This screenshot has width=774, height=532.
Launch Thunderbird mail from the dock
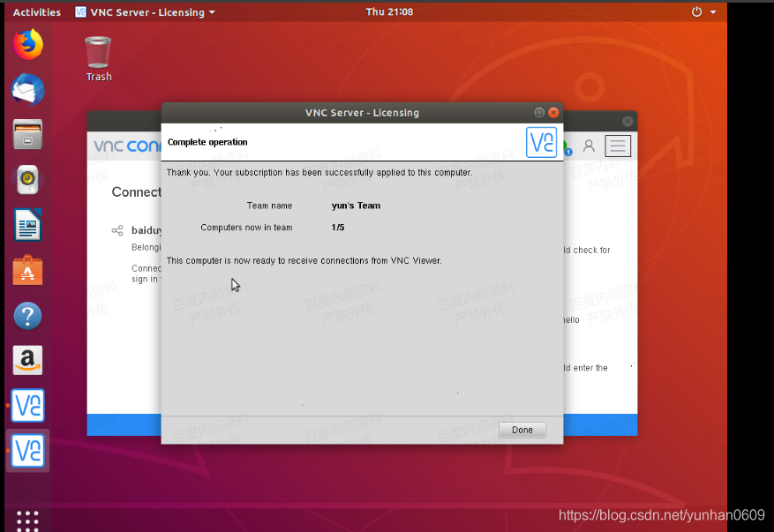27,89
